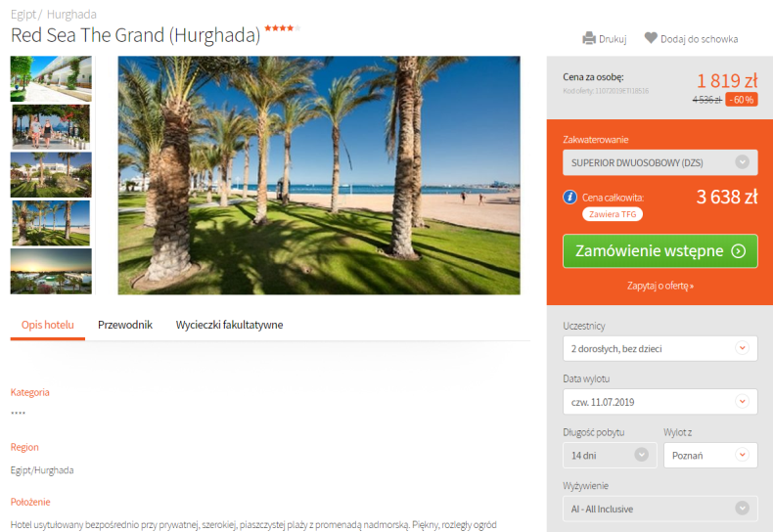Expand the Uczestnicy participants dropdown
The image size is (773, 532).
(x=660, y=348)
